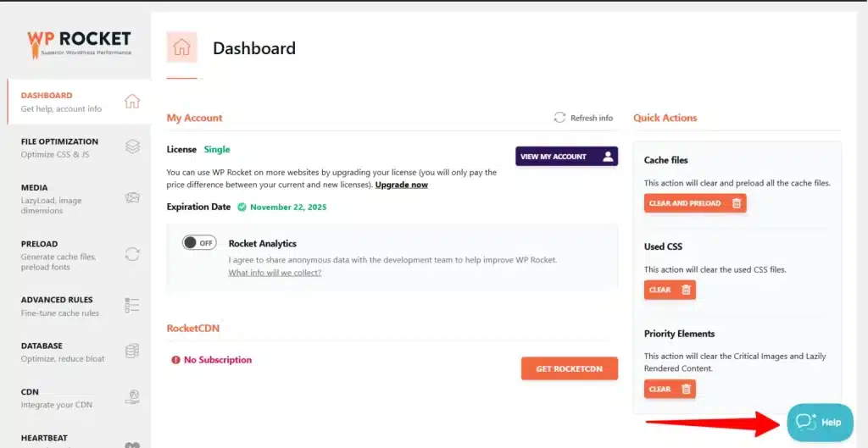Click the Get RocketCDN button

click(x=569, y=368)
